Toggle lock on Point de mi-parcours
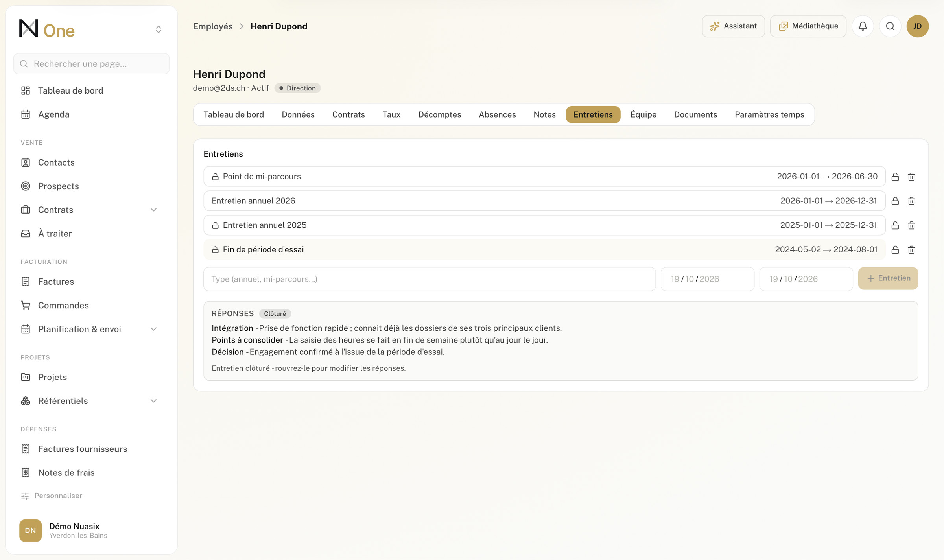Screen dimensions: 944x560 pyautogui.click(x=895, y=177)
